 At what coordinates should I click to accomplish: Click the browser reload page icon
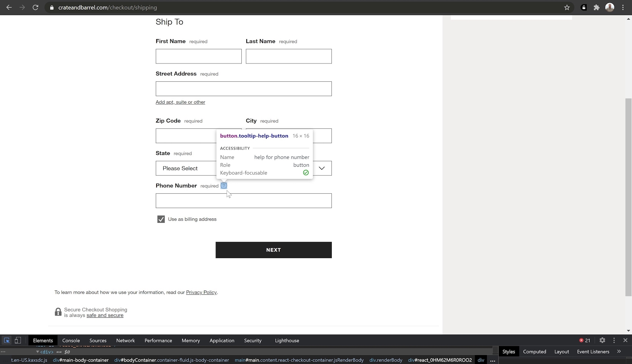tap(35, 8)
